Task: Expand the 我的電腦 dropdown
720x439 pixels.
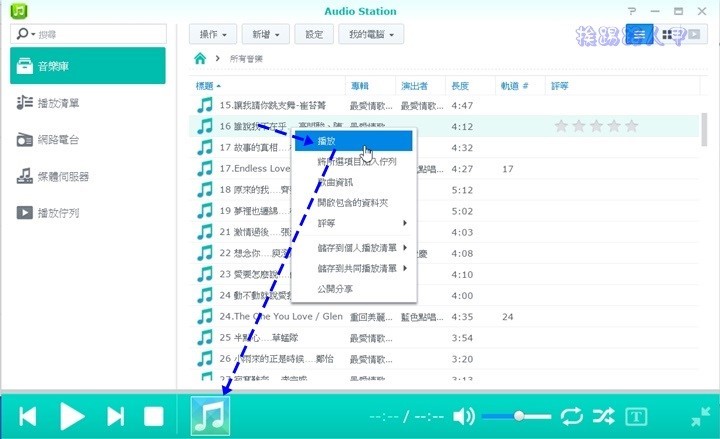Action: pos(370,34)
